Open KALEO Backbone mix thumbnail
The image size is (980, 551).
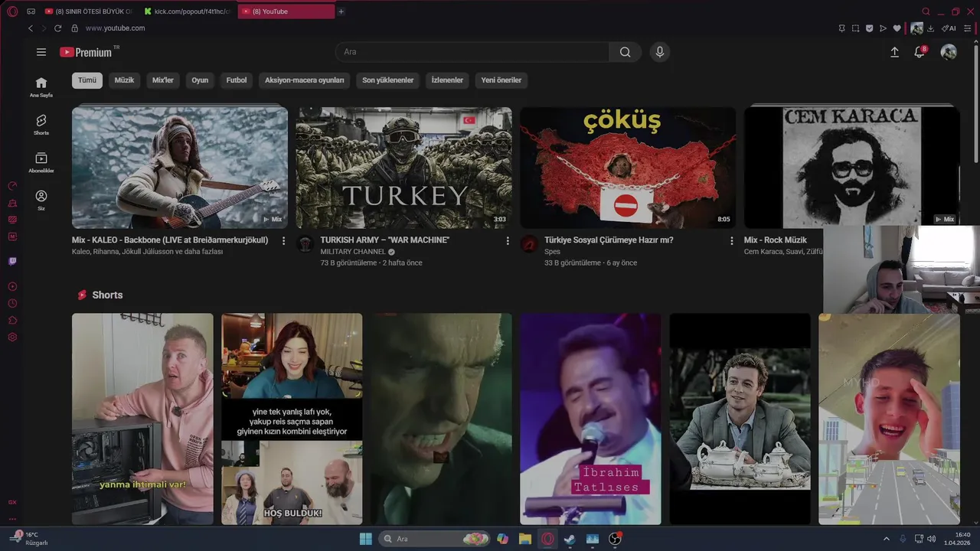(180, 168)
